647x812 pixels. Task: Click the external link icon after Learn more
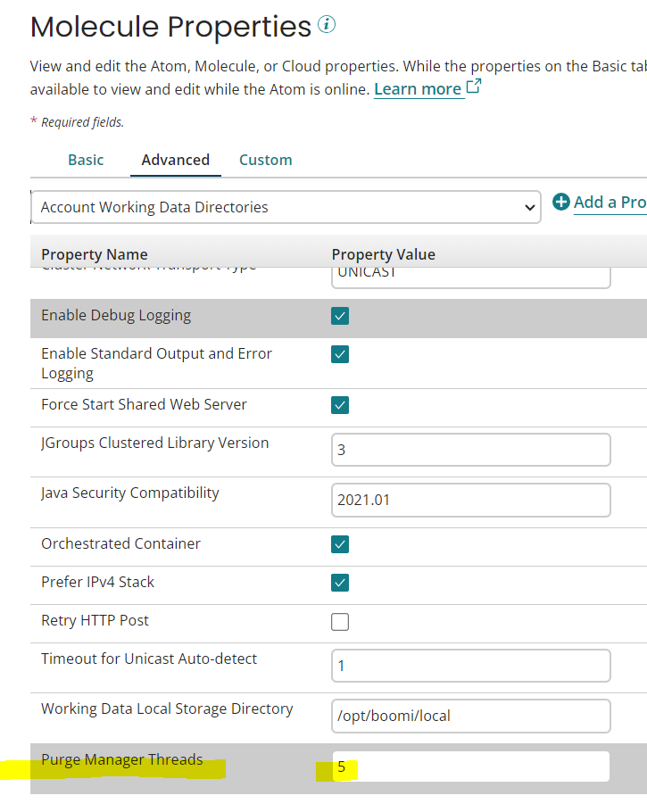tap(474, 87)
